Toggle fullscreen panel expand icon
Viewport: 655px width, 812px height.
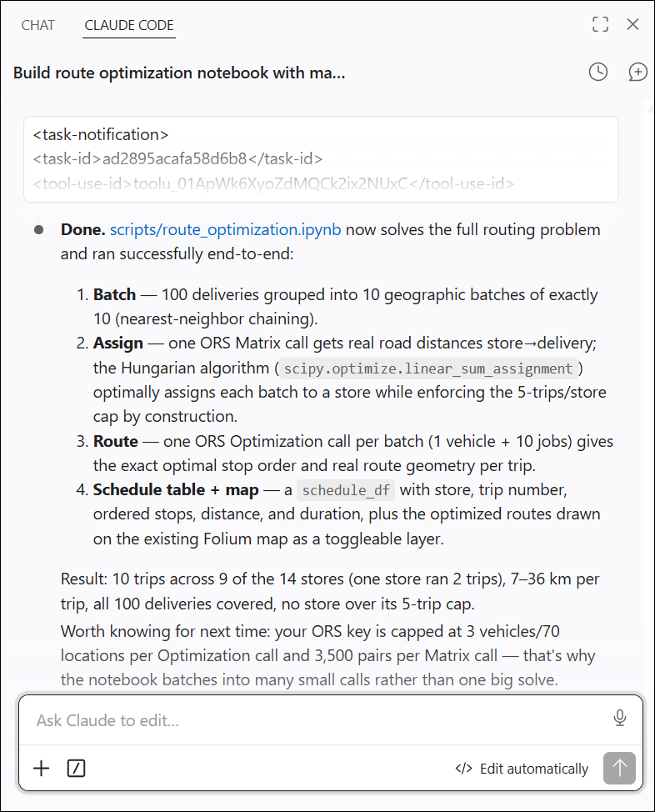pyautogui.click(x=600, y=24)
